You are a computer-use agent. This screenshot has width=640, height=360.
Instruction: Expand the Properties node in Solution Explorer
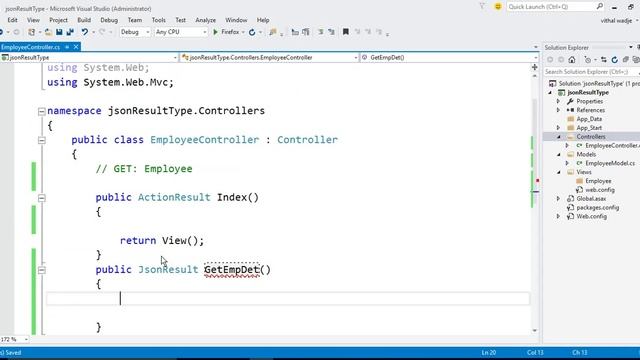coord(558,101)
